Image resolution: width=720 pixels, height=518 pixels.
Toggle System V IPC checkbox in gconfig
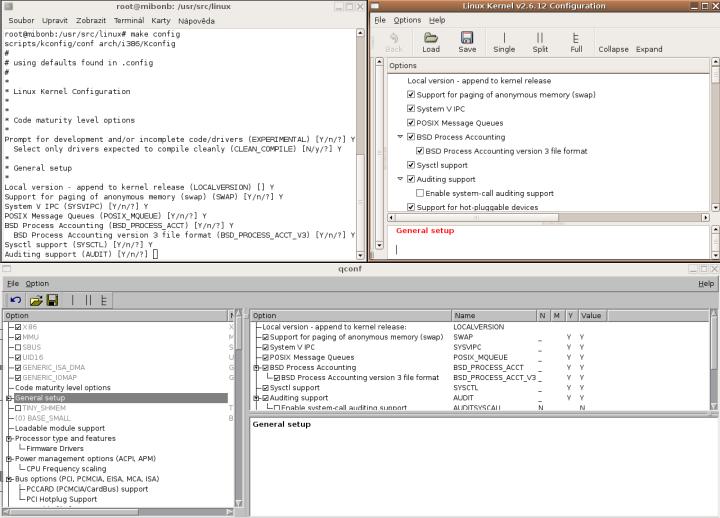411,108
